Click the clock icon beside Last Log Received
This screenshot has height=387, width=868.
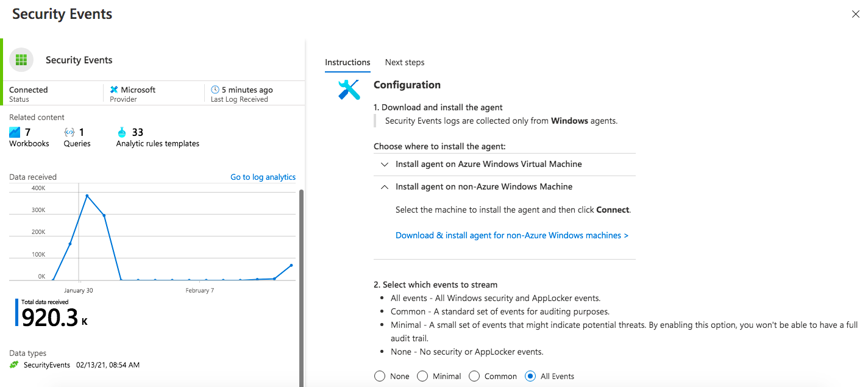[215, 90]
